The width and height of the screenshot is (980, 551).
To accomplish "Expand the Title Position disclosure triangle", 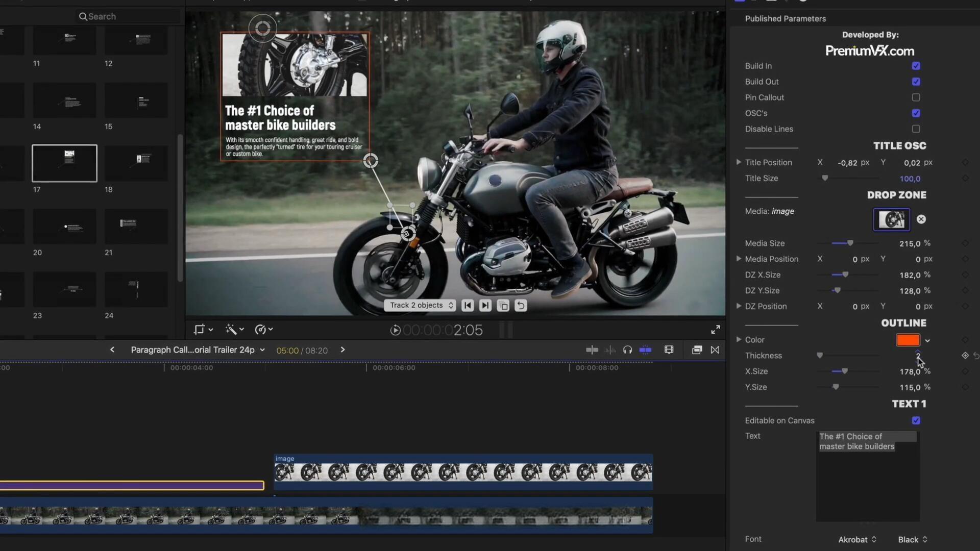I will coord(738,162).
